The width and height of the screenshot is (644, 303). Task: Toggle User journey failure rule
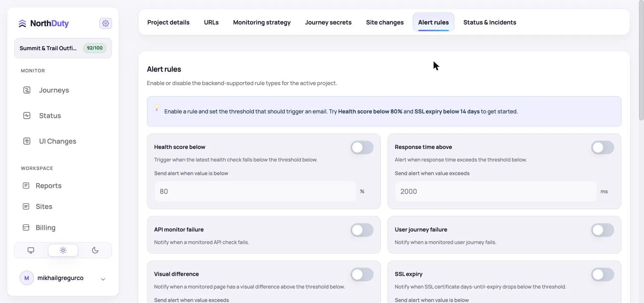pyautogui.click(x=603, y=230)
